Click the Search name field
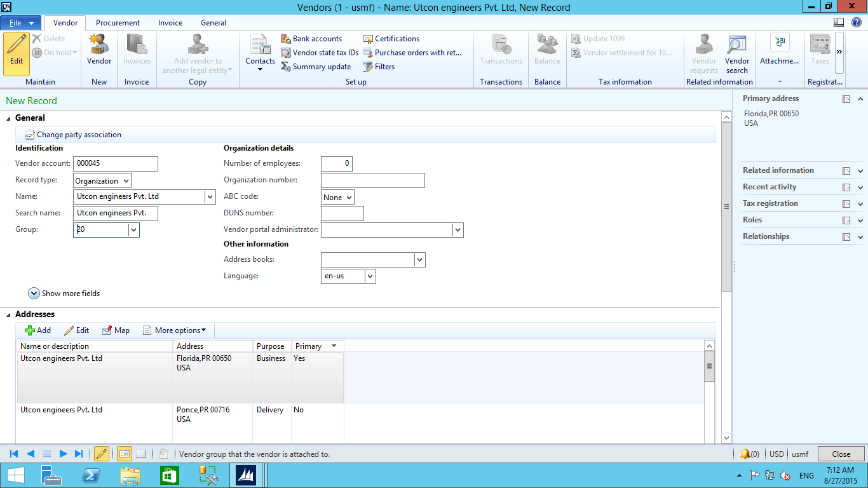Viewport: 868px width, 488px height. coord(116,213)
